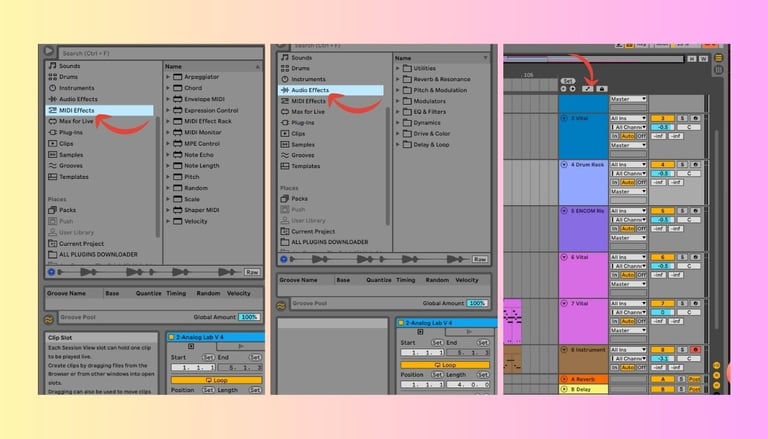Select the Audio Effects category in the second screenshot
This screenshot has width=768, height=439.
(331, 90)
